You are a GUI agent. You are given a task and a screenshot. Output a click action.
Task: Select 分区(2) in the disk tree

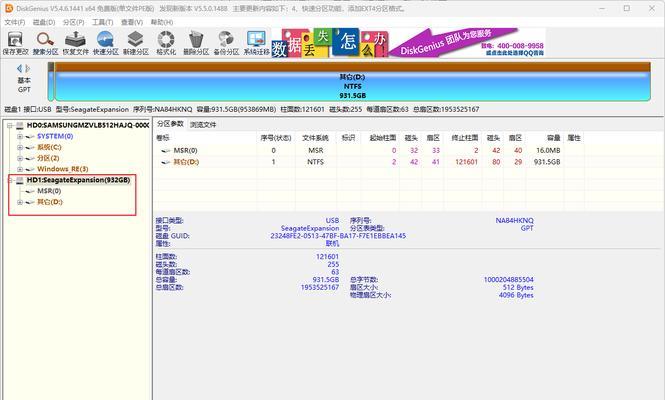[48, 158]
